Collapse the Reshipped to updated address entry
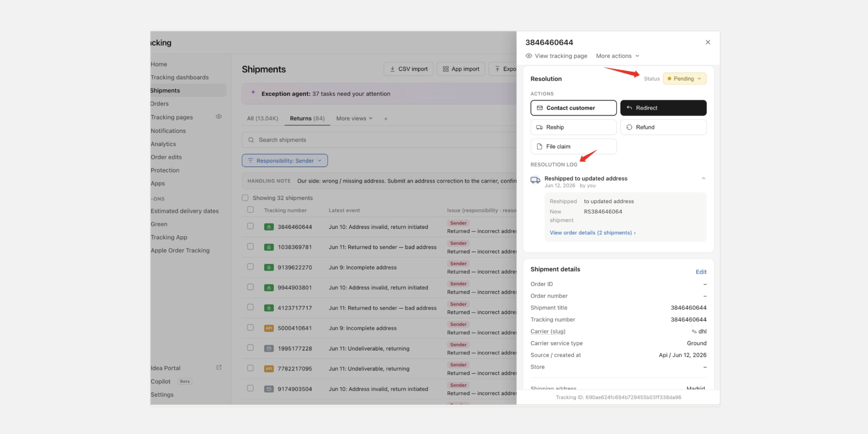 click(x=703, y=178)
